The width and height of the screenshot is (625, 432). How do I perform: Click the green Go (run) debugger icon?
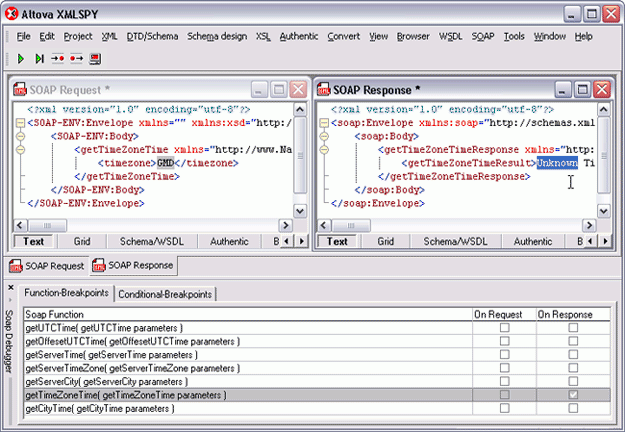[x=21, y=59]
